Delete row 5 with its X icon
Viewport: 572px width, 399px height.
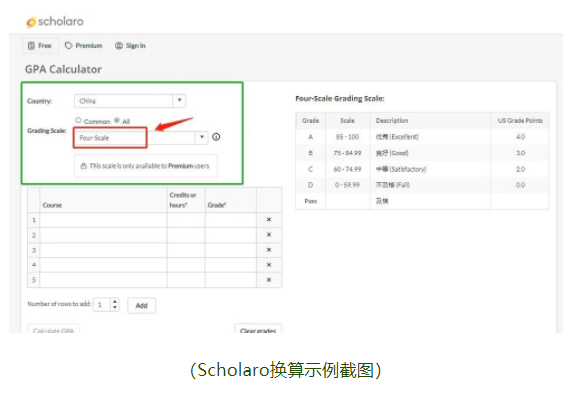269,280
